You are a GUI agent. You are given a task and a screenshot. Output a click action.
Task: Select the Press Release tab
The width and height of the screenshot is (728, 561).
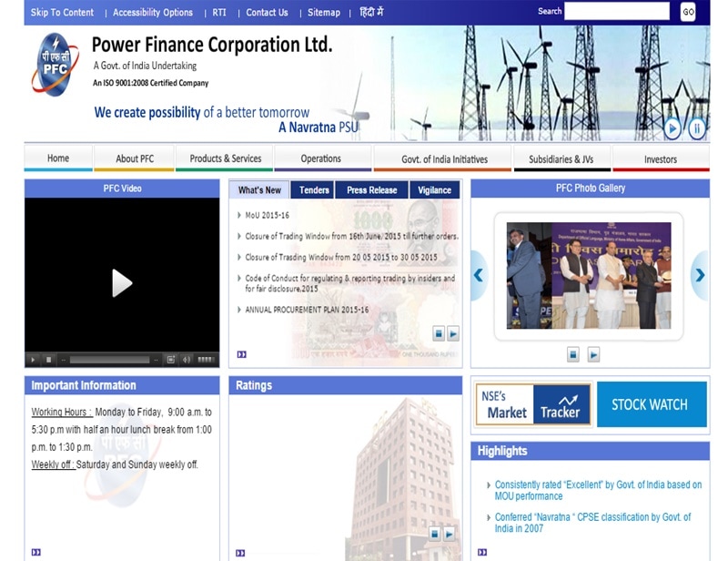(x=371, y=190)
